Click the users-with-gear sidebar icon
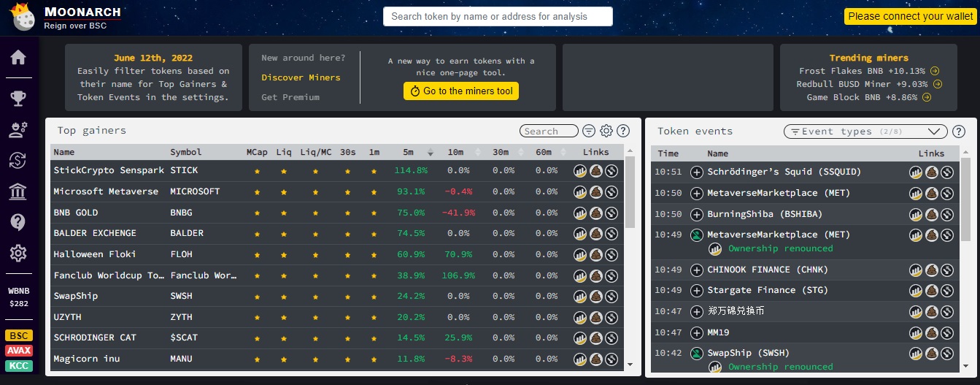980x385 pixels. click(18, 130)
